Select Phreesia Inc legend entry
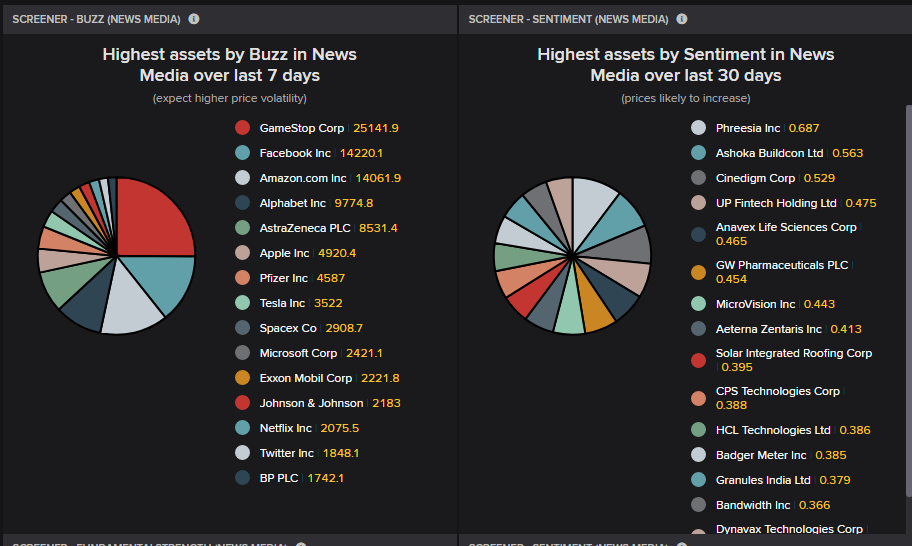This screenshot has height=546, width=912. (756, 128)
